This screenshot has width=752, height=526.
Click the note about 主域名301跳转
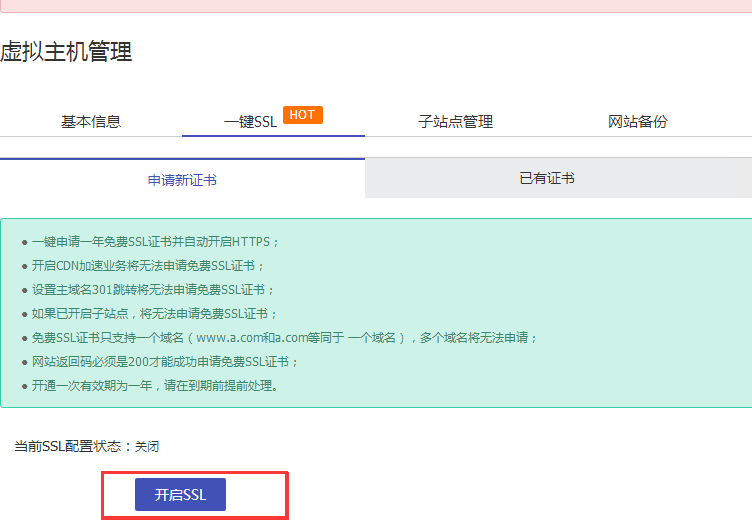[x=152, y=290]
